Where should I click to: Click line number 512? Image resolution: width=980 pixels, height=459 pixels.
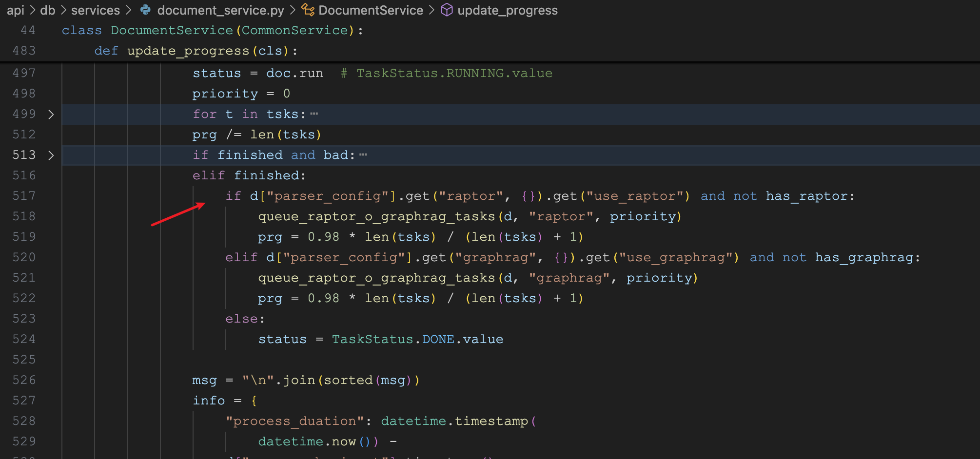(24, 134)
